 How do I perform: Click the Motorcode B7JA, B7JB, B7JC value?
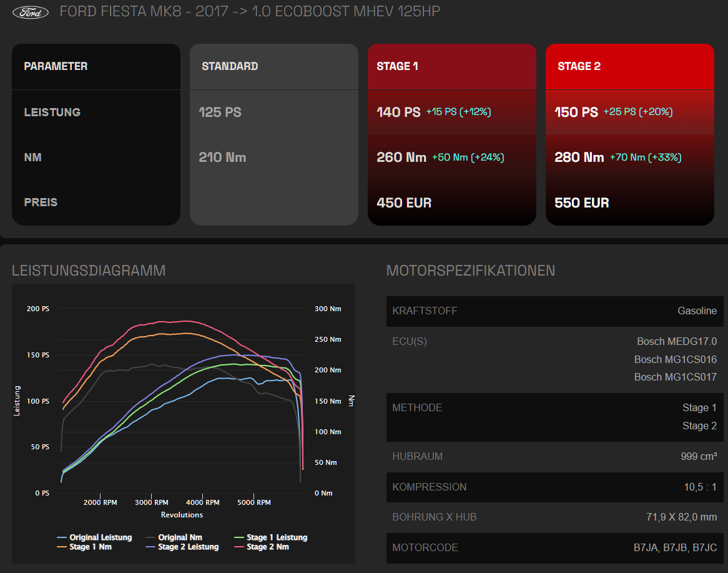click(x=675, y=548)
